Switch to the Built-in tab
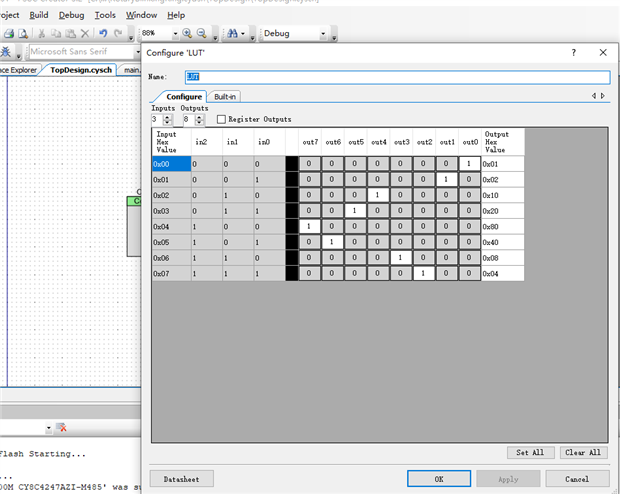 (225, 96)
